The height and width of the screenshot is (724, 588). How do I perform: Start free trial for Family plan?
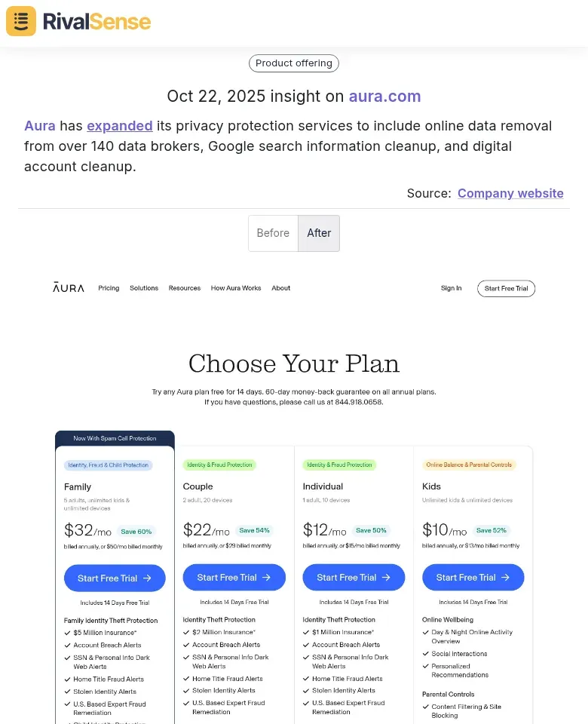115,578
